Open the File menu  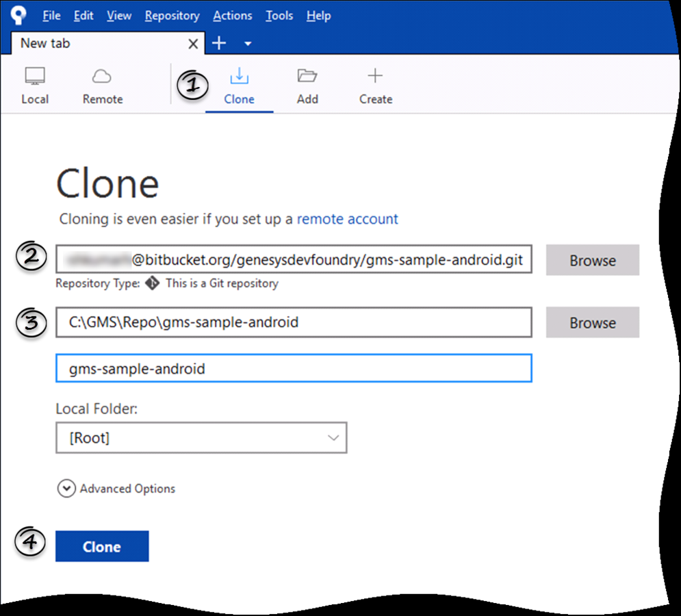pos(51,16)
